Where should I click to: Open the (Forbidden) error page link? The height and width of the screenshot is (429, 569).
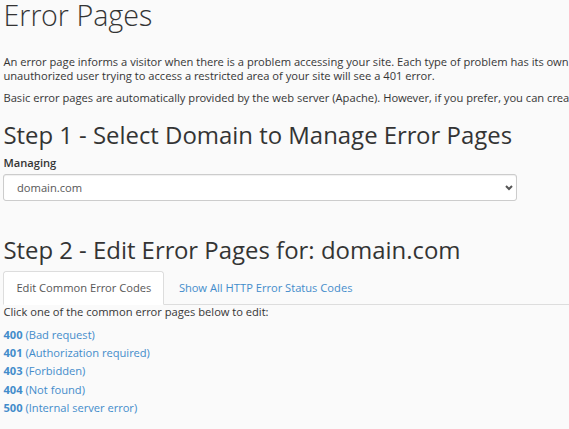tap(56, 371)
